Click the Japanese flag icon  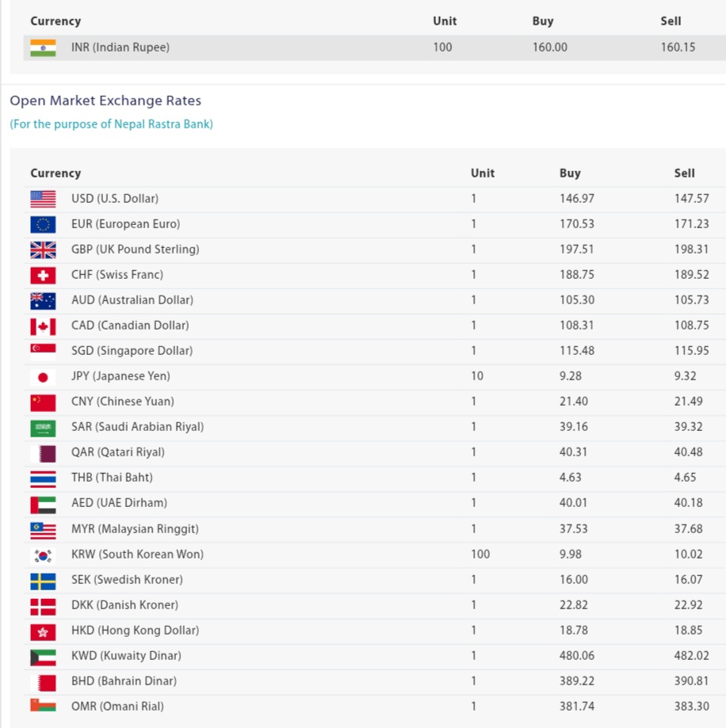43,376
